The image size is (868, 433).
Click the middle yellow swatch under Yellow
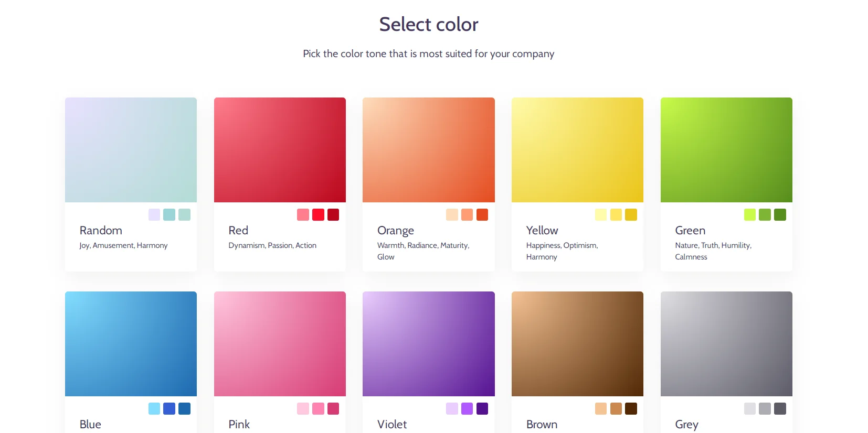coord(616,214)
